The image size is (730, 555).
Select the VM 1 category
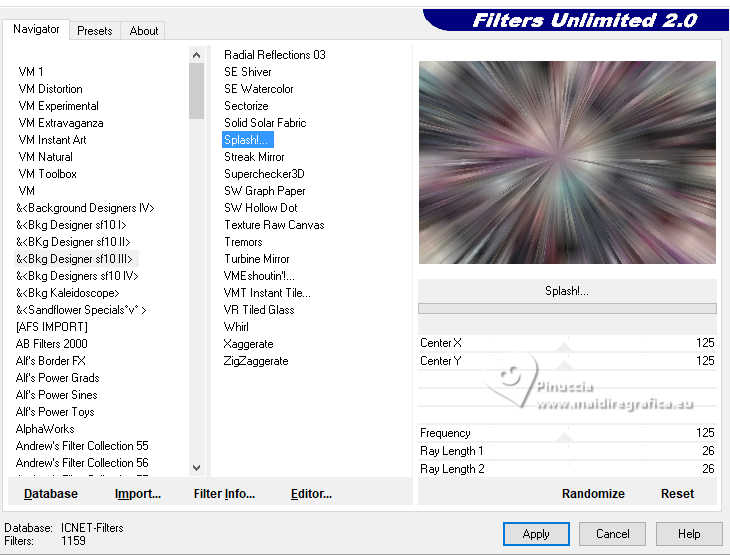click(31, 72)
